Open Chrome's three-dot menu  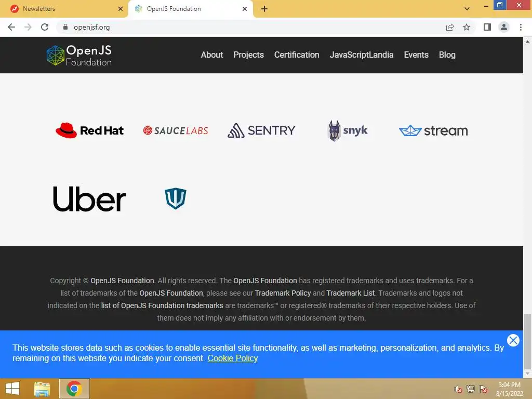521,27
